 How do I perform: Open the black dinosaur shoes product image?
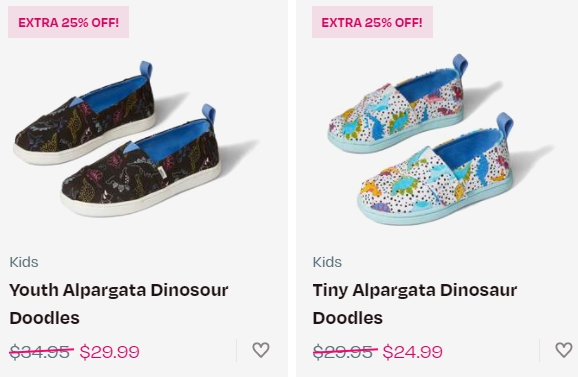[x=136, y=139]
